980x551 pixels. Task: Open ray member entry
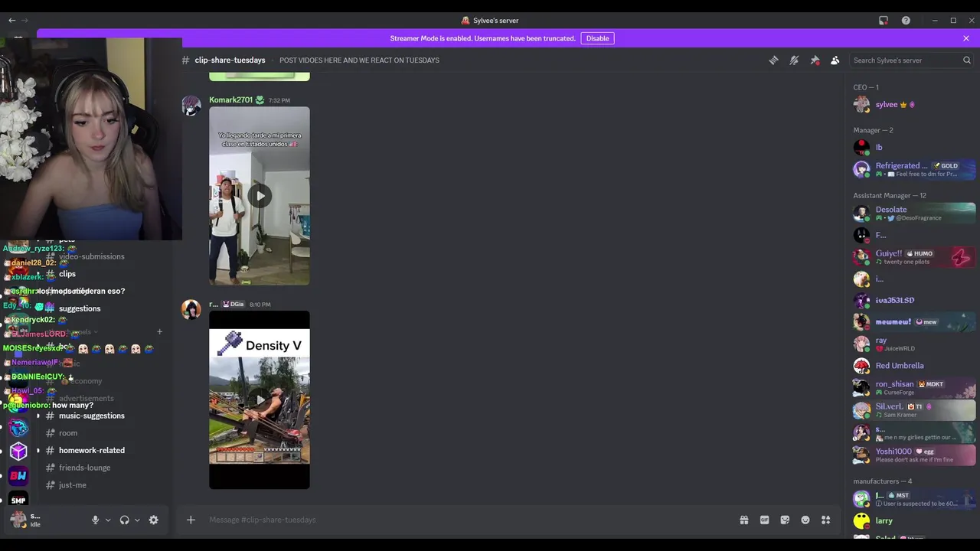914,344
